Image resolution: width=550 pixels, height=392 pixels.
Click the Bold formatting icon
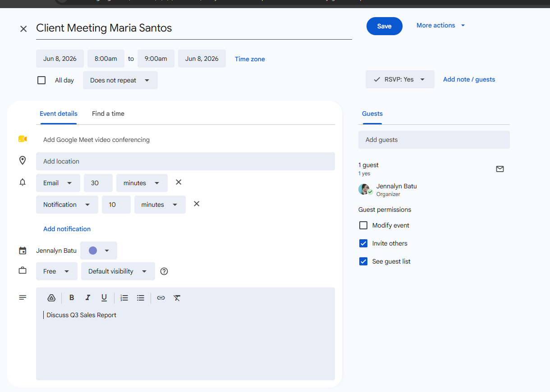pyautogui.click(x=72, y=298)
